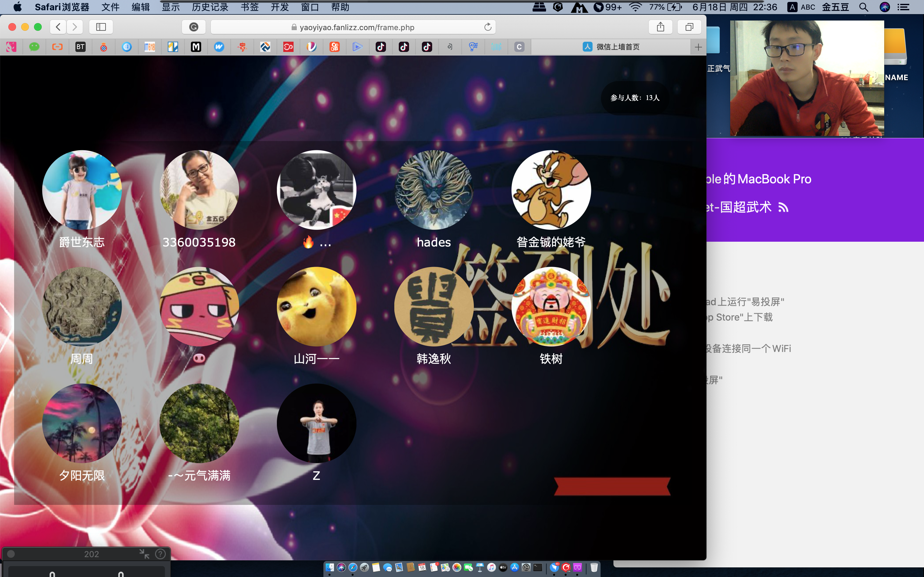Open the 书签 menu
Screen dimensions: 924x577
(x=249, y=7)
